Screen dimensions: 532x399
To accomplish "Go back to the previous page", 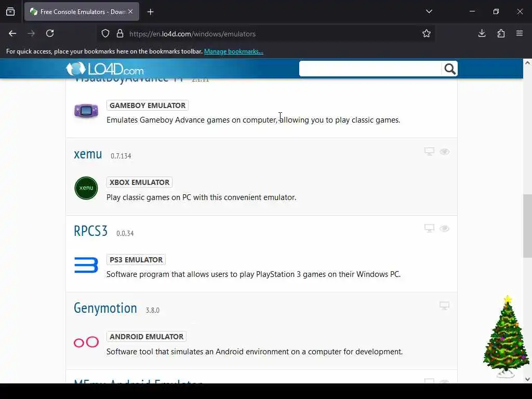I will (x=12, y=34).
